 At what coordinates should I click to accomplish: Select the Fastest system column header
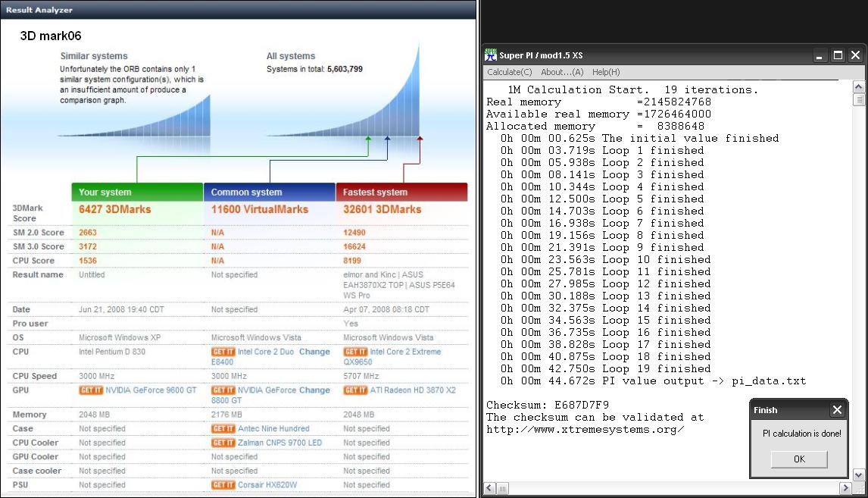coord(402,192)
